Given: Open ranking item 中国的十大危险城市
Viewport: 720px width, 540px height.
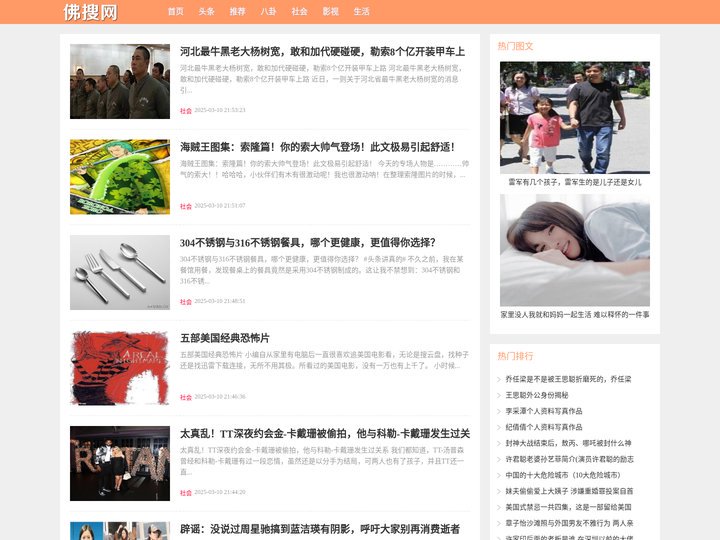Looking at the screenshot, I should [563, 475].
